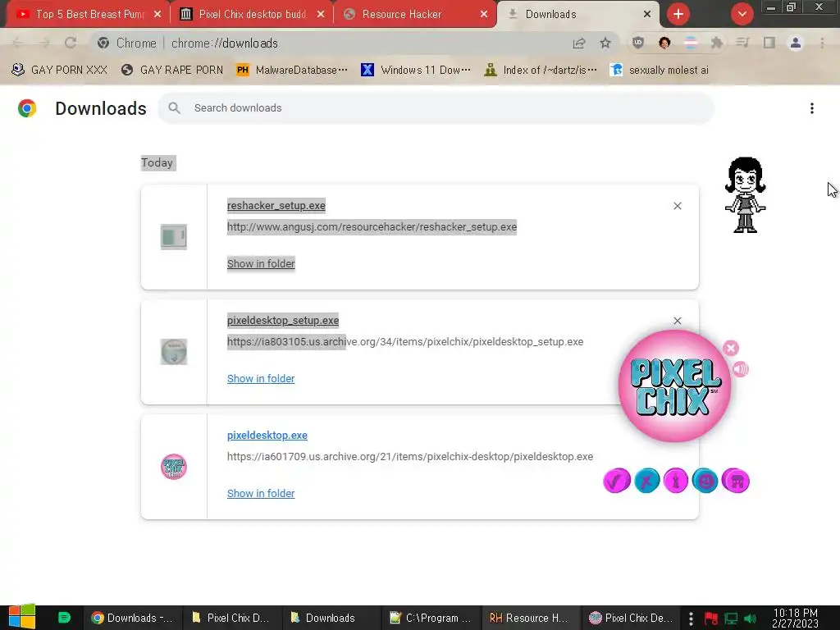840x630 pixels.
Task: Click the reload page button
Action: pos(71,43)
